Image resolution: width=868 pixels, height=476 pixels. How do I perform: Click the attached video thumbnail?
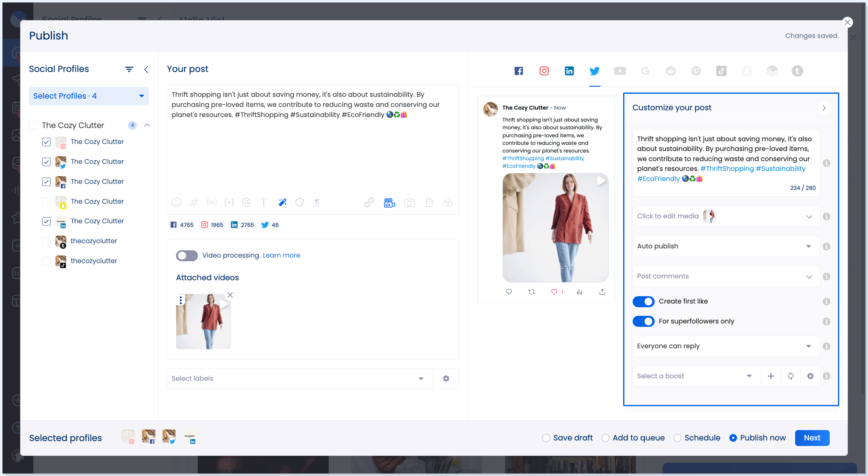204,322
